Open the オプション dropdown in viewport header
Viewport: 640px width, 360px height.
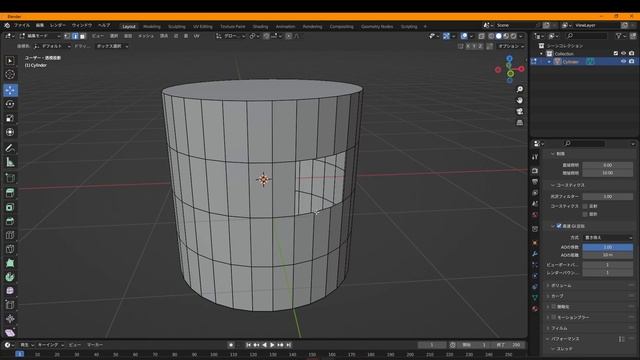coord(511,46)
